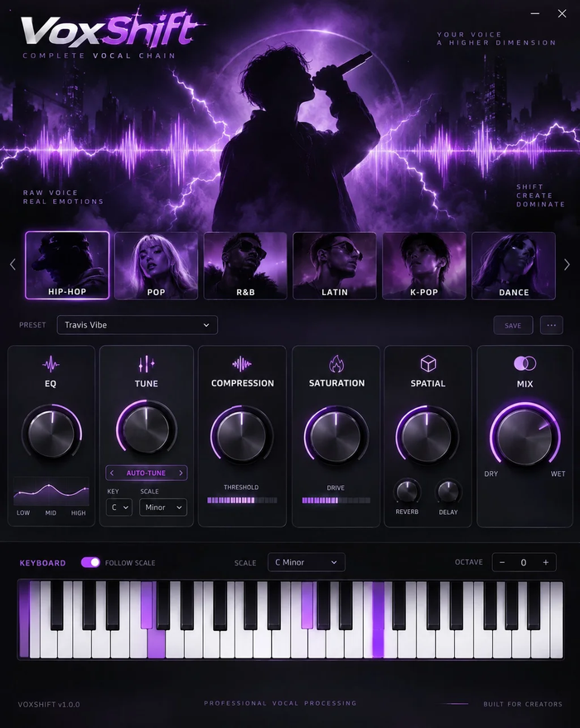Select the Dance genre card
Screen dimensions: 580x728
coord(514,266)
